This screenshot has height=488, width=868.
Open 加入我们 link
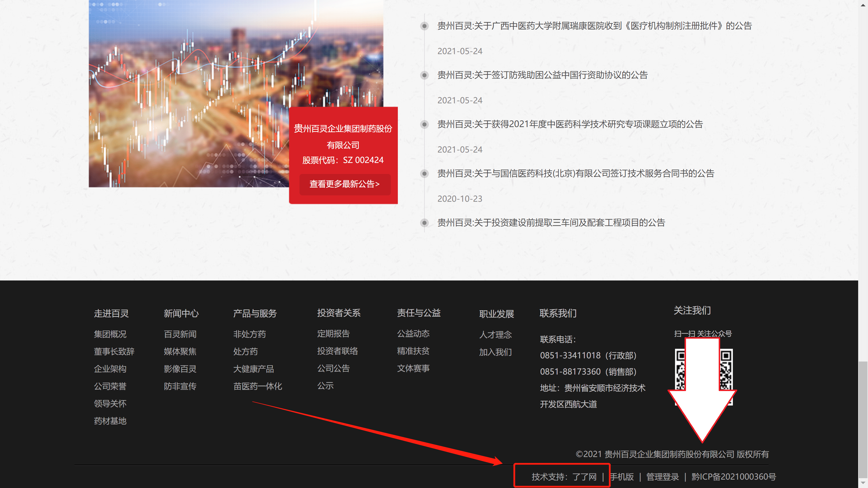point(495,352)
